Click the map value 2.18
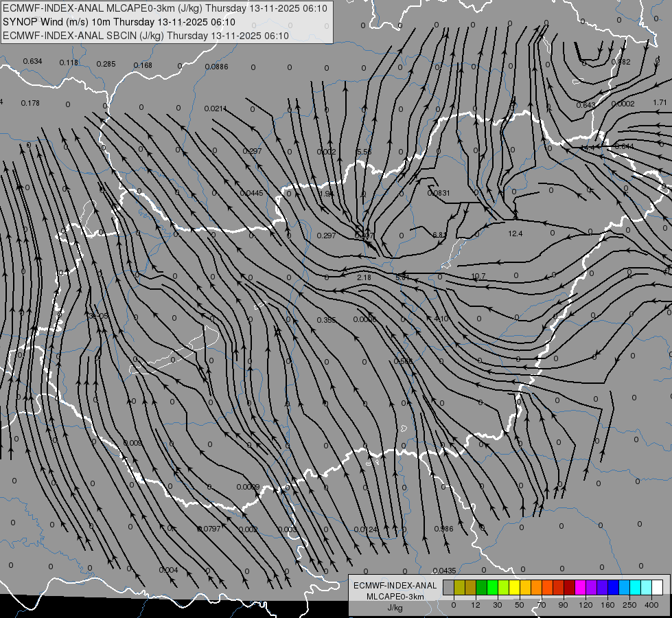This screenshot has width=672, height=618. click(x=364, y=277)
